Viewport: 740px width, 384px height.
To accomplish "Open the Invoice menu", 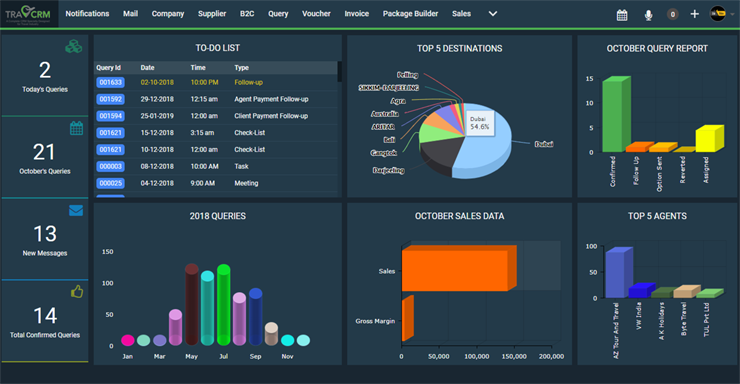I will (x=356, y=14).
